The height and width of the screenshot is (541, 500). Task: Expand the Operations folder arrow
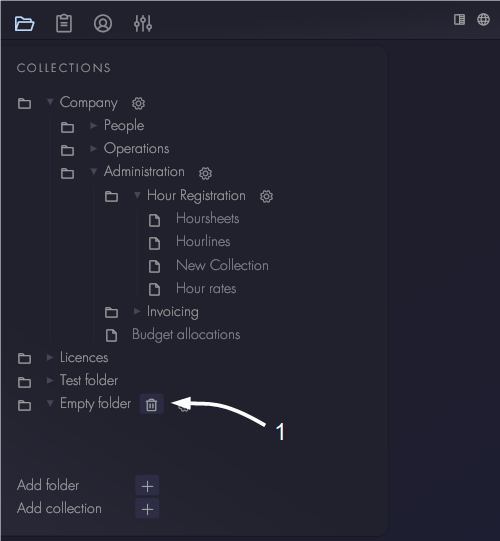point(93,148)
